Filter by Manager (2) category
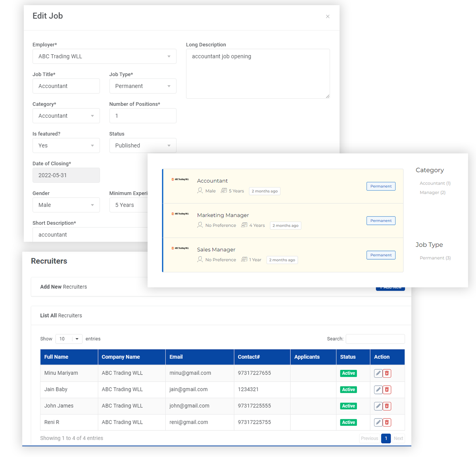 tap(432, 193)
